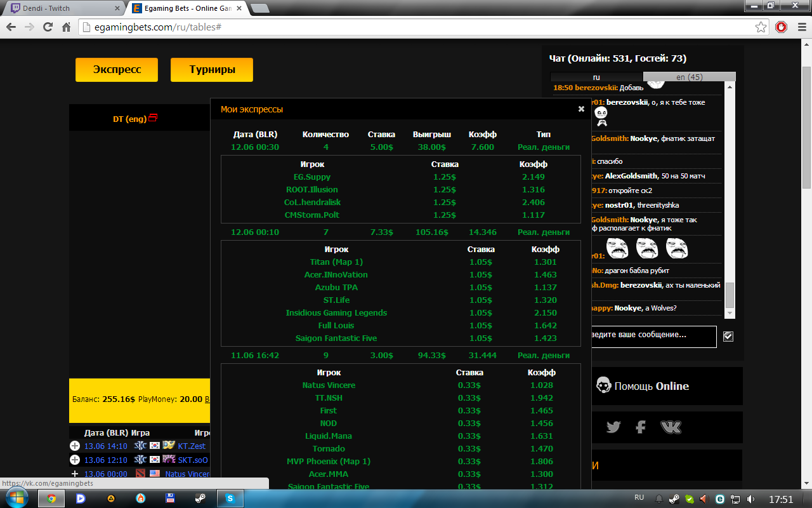Click the red Adblock extension icon
Viewport: 812px width, 508px height.
point(782,27)
